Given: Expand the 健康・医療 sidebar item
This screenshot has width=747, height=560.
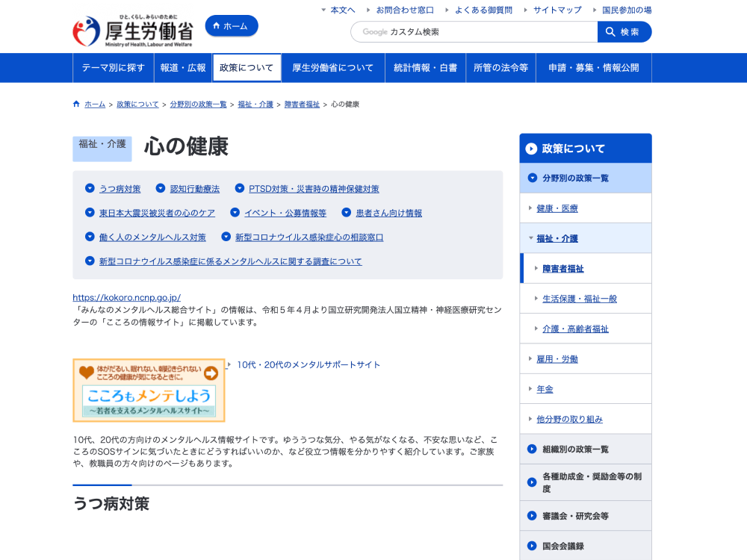Looking at the screenshot, I should [530, 208].
